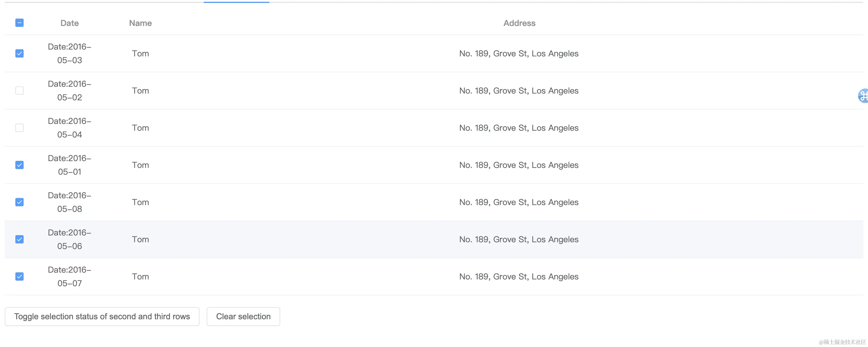This screenshot has width=868, height=347.
Task: Click the address cell in 2016-05-03 row
Action: point(519,54)
